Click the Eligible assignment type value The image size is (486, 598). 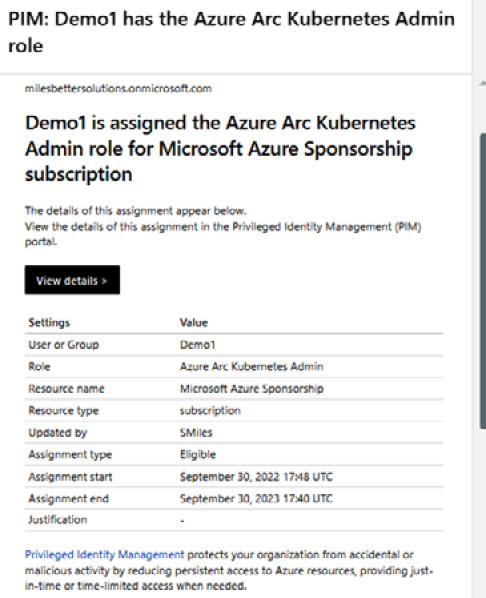(198, 455)
